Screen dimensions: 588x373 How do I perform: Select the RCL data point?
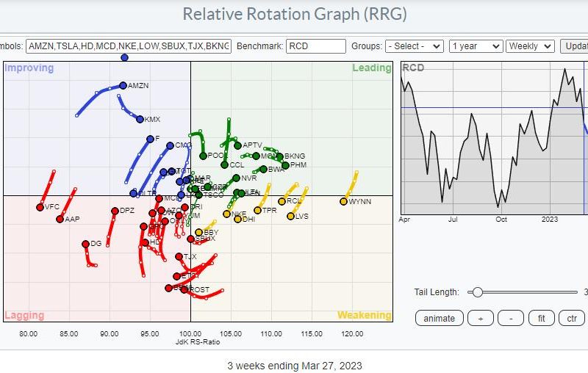click(x=282, y=201)
